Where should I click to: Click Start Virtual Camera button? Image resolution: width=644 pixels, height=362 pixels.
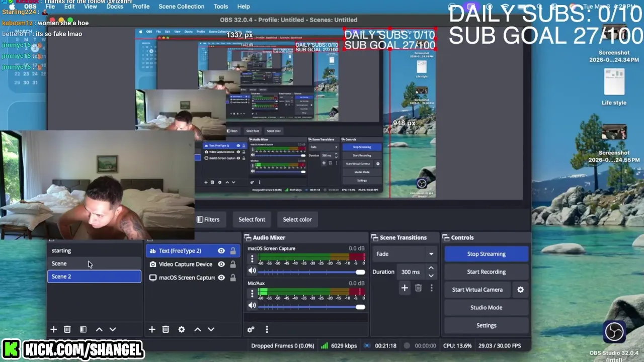coord(477,290)
